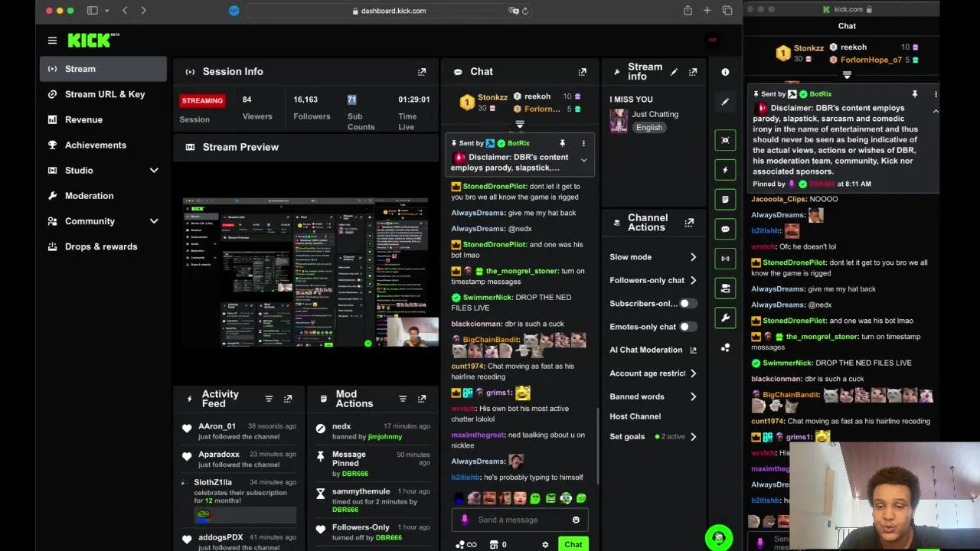Pop out the Mod Actions panel

coord(422,399)
